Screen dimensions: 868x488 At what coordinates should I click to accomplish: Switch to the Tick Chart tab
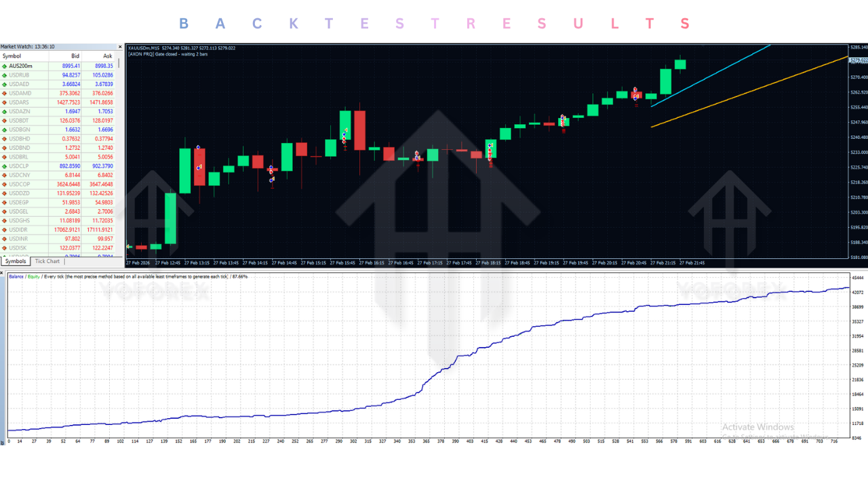[x=47, y=262]
